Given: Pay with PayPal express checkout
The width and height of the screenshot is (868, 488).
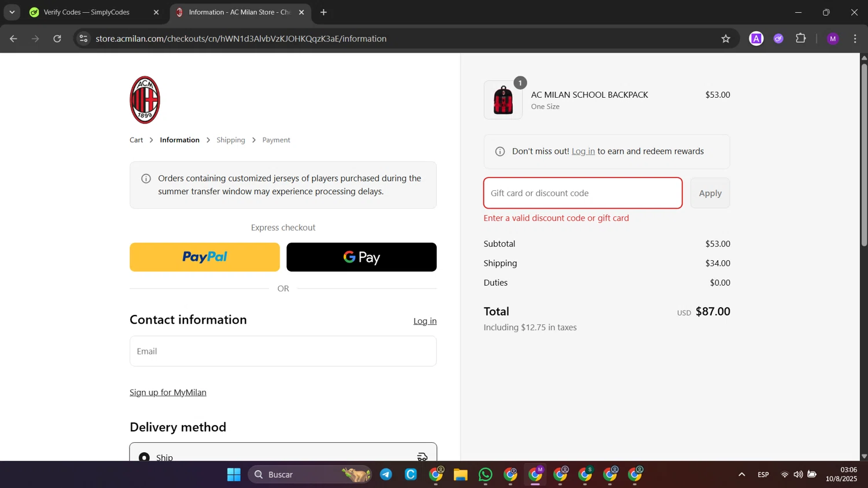Looking at the screenshot, I should (x=204, y=257).
